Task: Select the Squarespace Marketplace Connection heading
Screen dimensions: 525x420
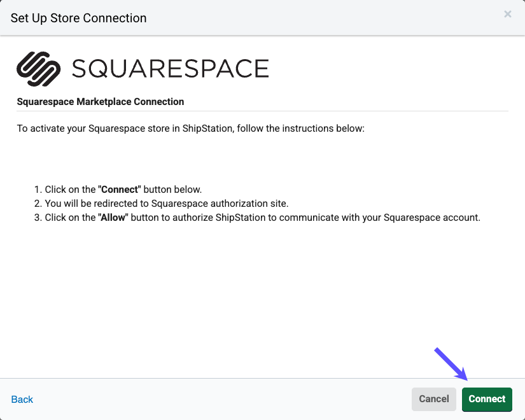Action: pyautogui.click(x=101, y=101)
